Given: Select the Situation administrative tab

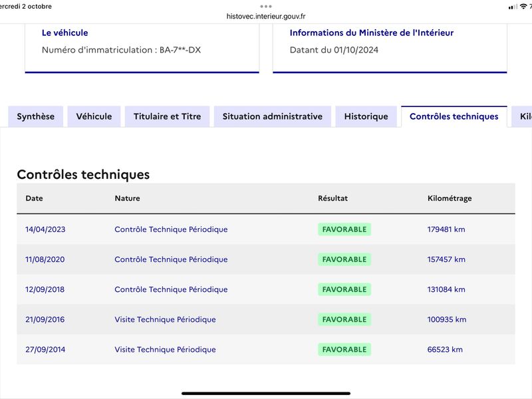Looking at the screenshot, I should point(273,116).
